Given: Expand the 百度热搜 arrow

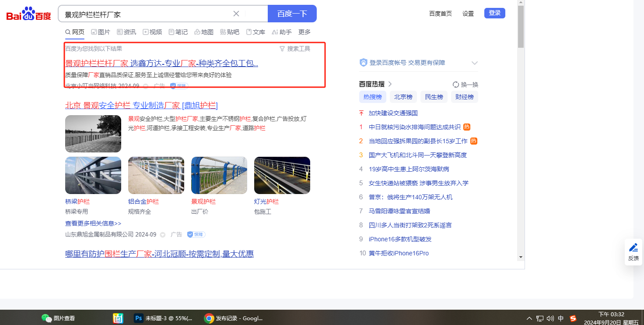Looking at the screenshot, I should point(390,84).
